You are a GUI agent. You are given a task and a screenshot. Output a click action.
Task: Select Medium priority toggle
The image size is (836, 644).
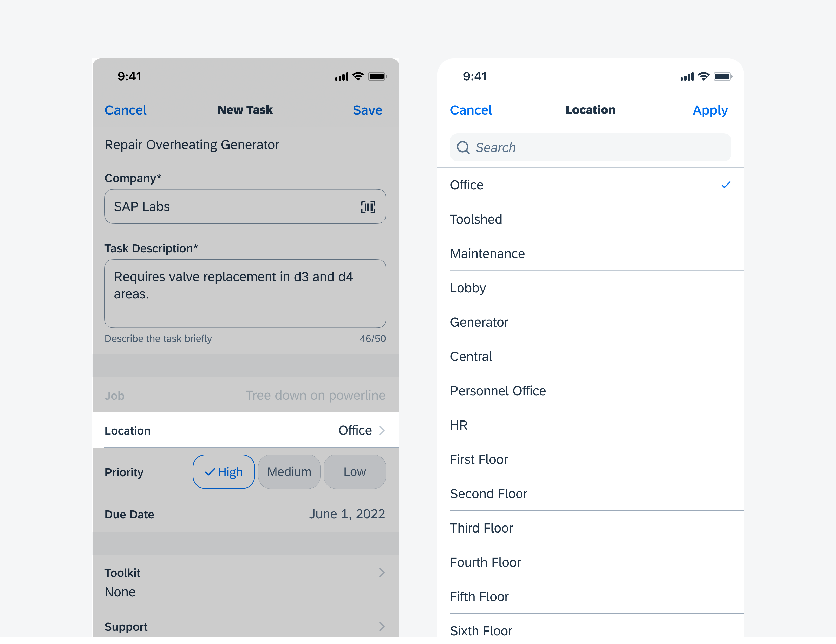[x=288, y=471]
